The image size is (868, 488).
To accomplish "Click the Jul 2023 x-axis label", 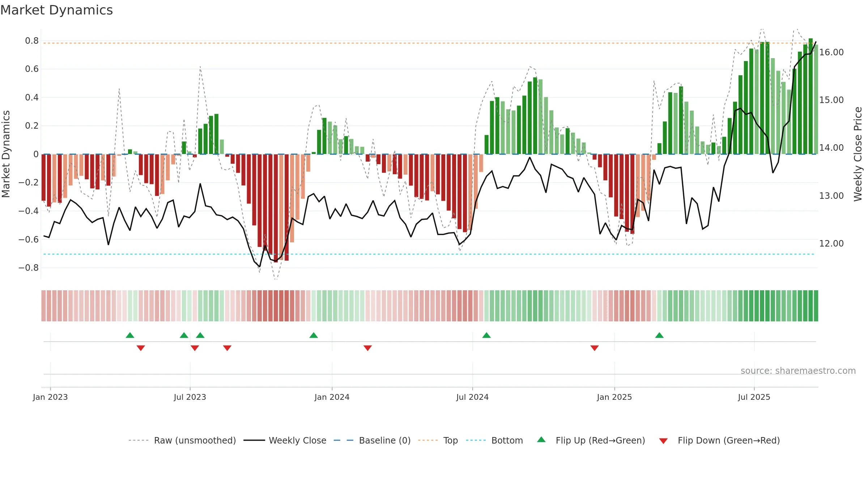I will 190,397.
